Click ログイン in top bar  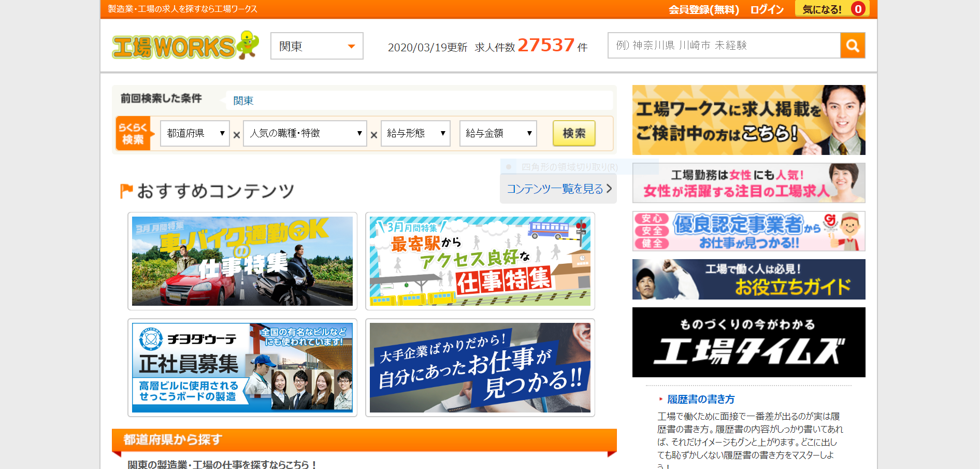pos(767,9)
